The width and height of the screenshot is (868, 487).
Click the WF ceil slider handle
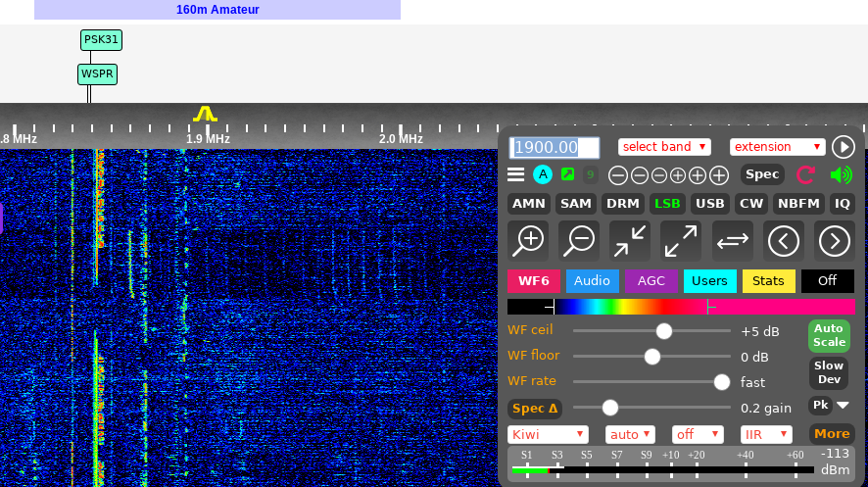[664, 331]
